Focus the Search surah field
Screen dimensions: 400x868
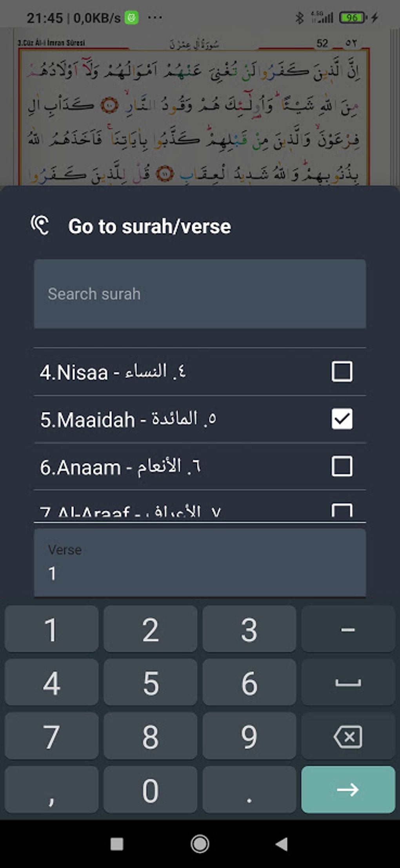click(x=200, y=294)
